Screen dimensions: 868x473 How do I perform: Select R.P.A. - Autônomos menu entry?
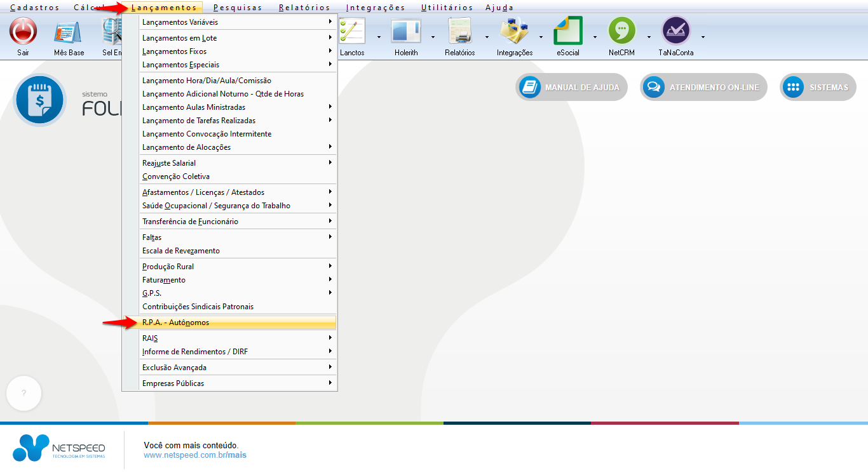pos(236,323)
